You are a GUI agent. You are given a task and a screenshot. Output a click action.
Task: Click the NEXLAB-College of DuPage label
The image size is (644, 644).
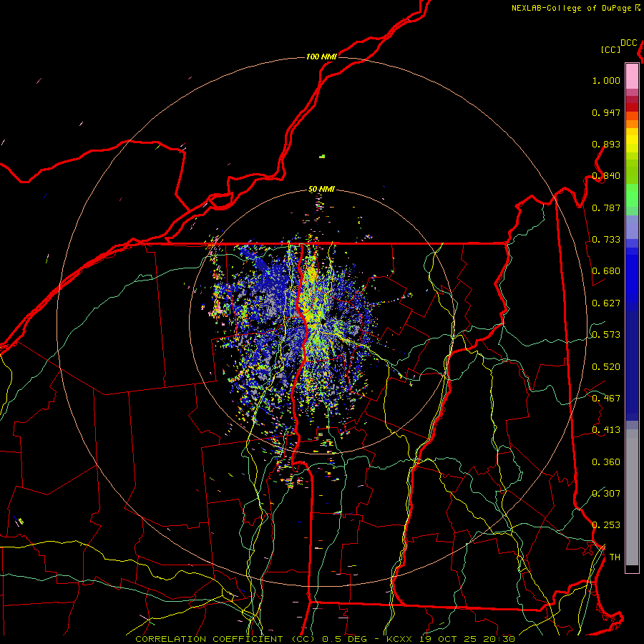coord(571,8)
